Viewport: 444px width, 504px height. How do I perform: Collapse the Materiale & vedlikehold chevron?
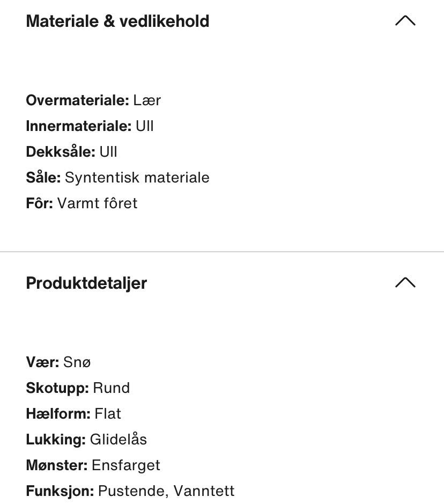coord(405,20)
